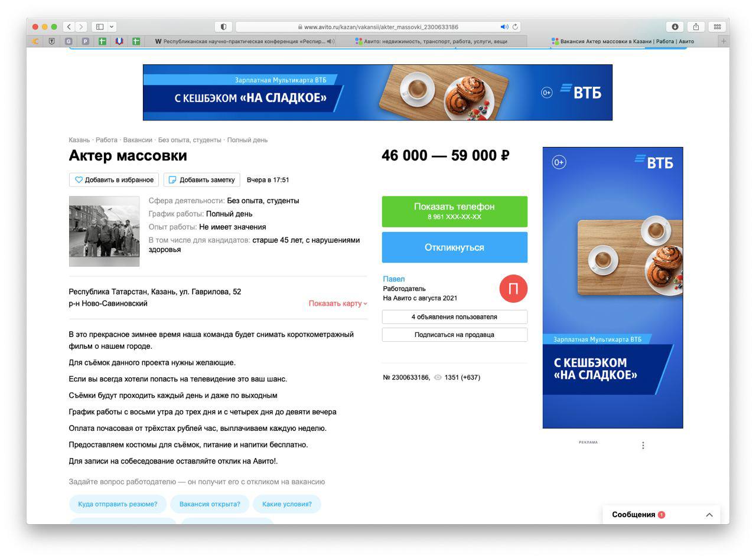The width and height of the screenshot is (756, 559).
Task: Expand Показать карту map link
Action: (x=338, y=303)
